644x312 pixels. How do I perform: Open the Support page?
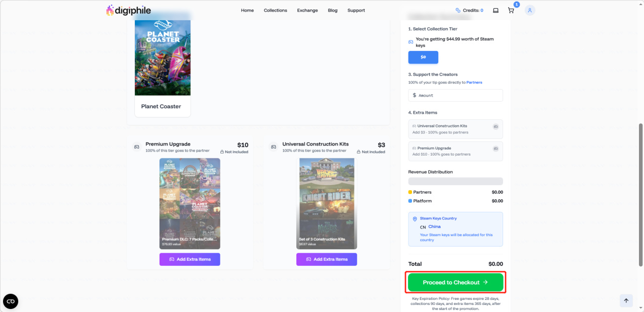[x=356, y=10]
